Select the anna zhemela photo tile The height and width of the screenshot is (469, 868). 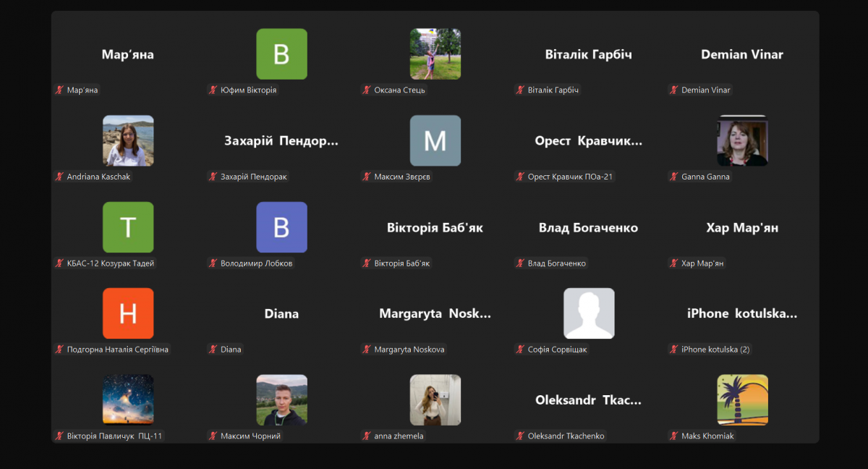coord(435,400)
